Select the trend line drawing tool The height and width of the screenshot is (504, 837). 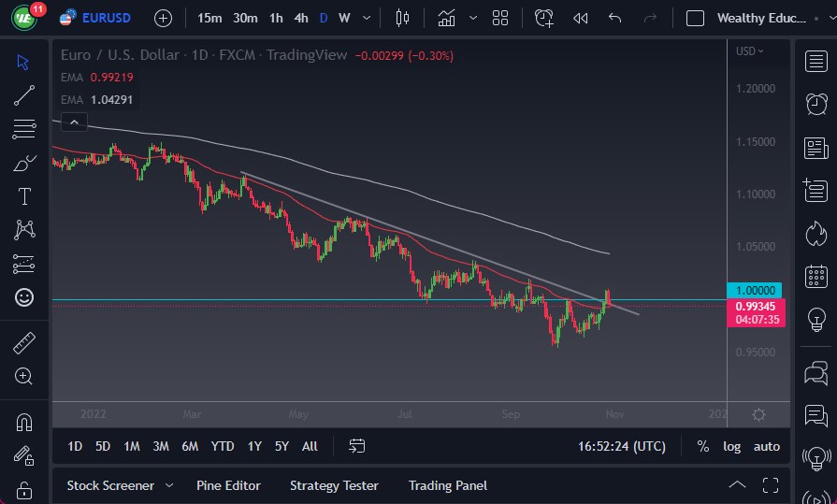(24, 94)
